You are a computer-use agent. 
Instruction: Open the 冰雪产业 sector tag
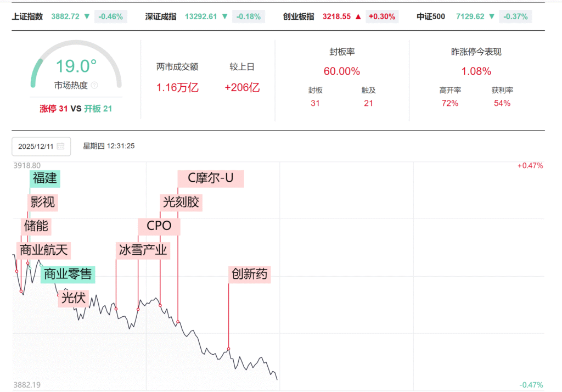(x=143, y=250)
